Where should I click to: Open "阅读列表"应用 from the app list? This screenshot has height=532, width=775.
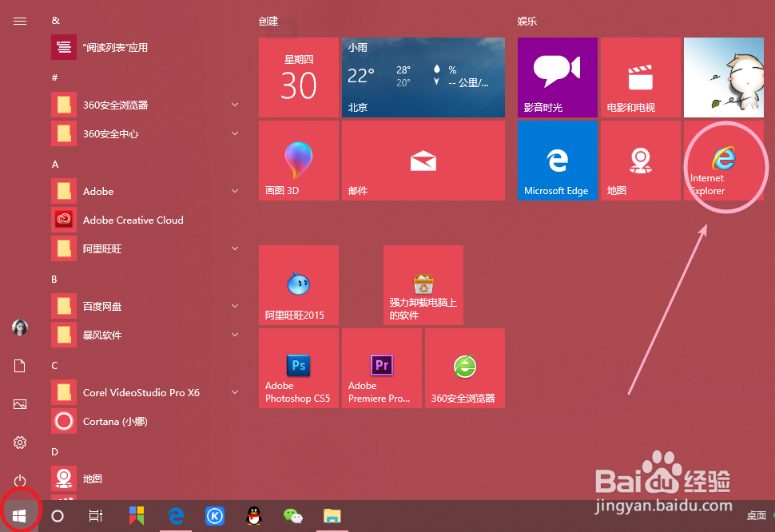pyautogui.click(x=147, y=47)
